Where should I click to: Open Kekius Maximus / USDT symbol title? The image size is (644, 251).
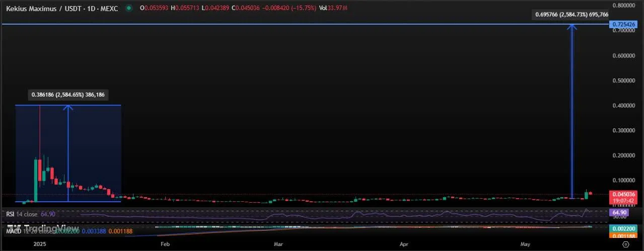click(x=61, y=9)
